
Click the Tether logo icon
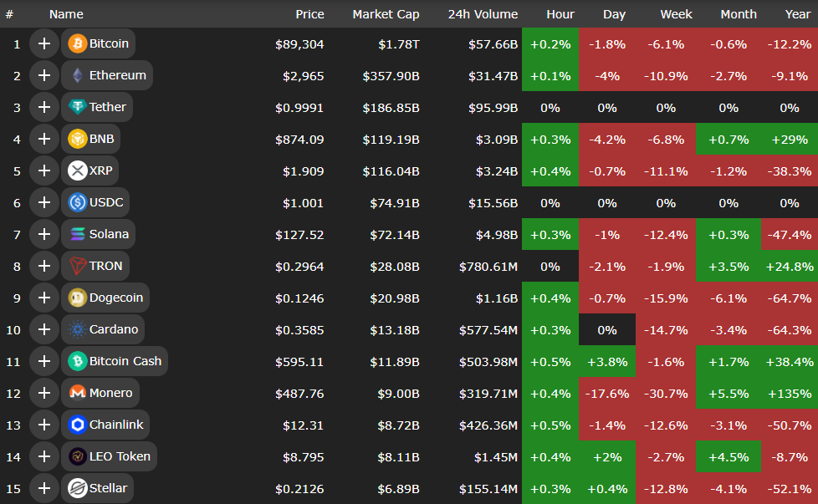[77, 107]
